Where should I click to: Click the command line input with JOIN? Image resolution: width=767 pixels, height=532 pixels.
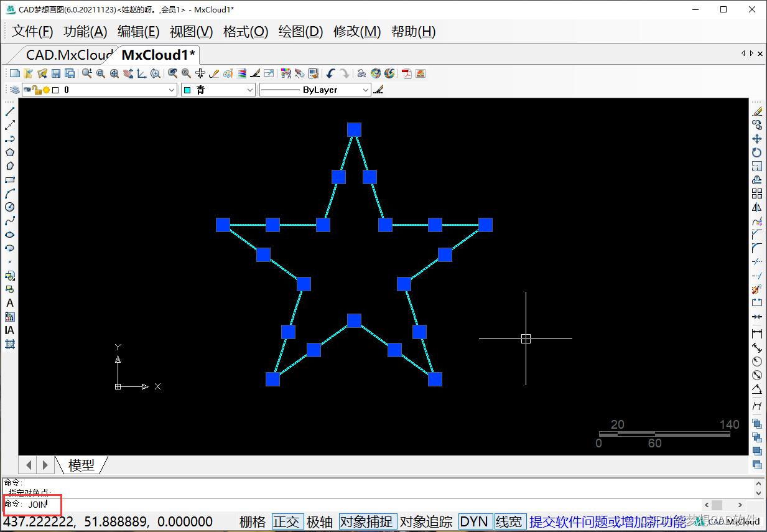tap(351, 505)
